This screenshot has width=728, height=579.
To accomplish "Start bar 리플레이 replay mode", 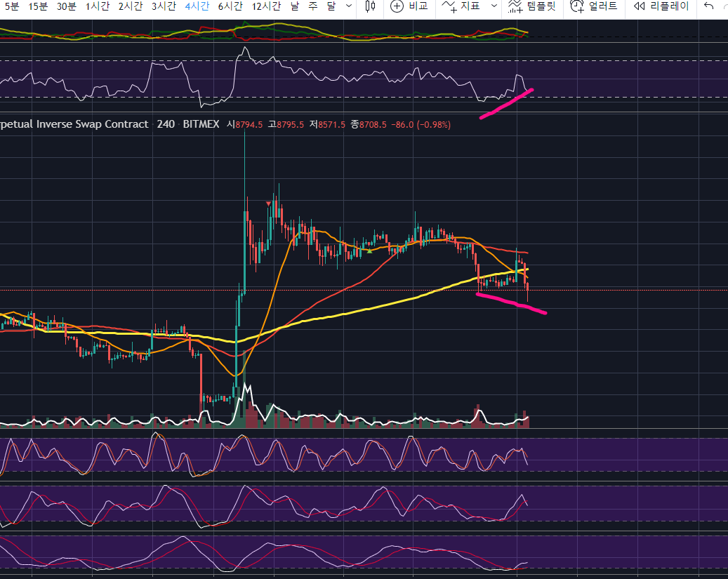I will (661, 6).
